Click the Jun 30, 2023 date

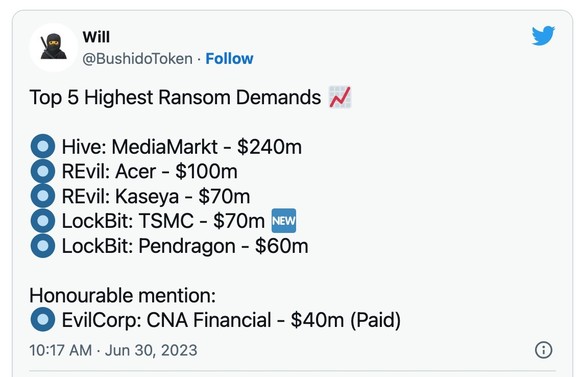tap(151, 350)
